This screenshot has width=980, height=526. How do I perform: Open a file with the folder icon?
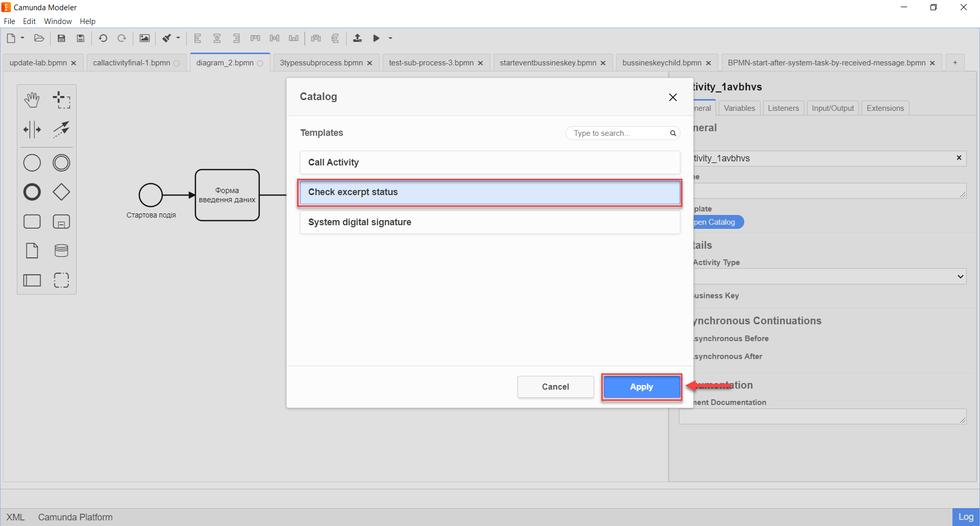click(x=39, y=38)
